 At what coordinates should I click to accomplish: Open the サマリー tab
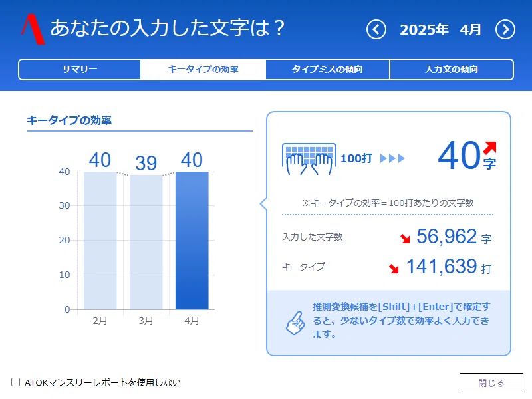(80, 70)
